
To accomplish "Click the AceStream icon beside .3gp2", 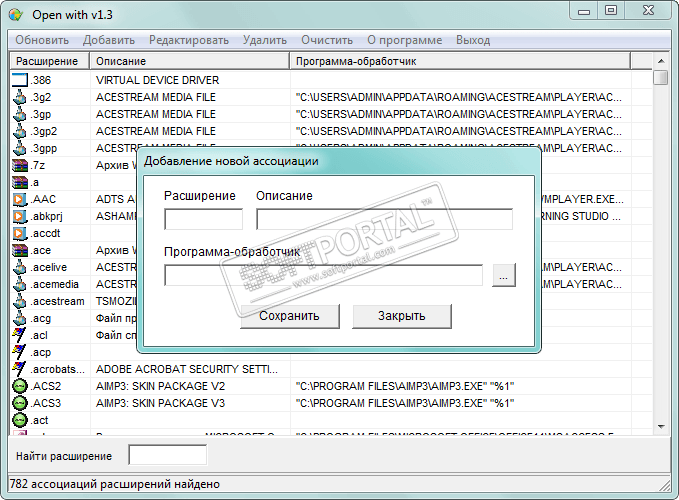I will (x=19, y=131).
